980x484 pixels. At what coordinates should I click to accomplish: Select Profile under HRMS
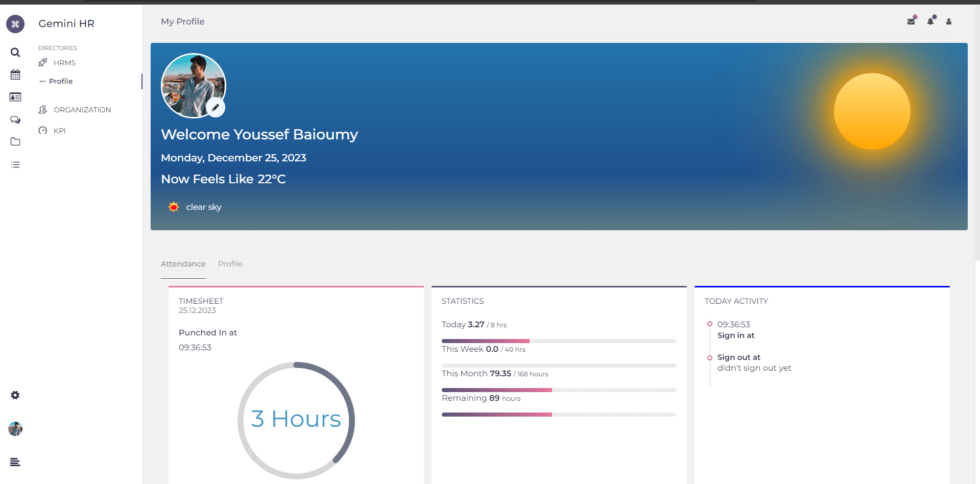pos(61,81)
